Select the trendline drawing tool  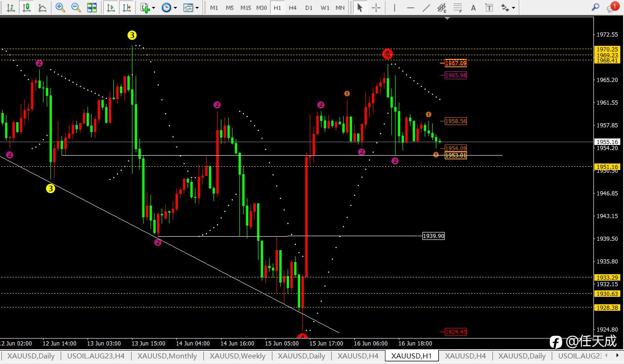click(x=426, y=7)
